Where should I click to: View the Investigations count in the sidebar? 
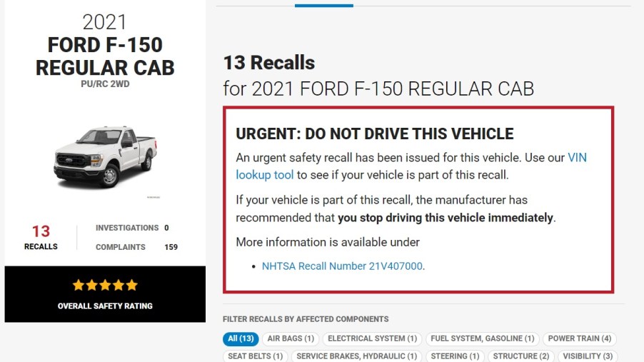click(x=132, y=228)
